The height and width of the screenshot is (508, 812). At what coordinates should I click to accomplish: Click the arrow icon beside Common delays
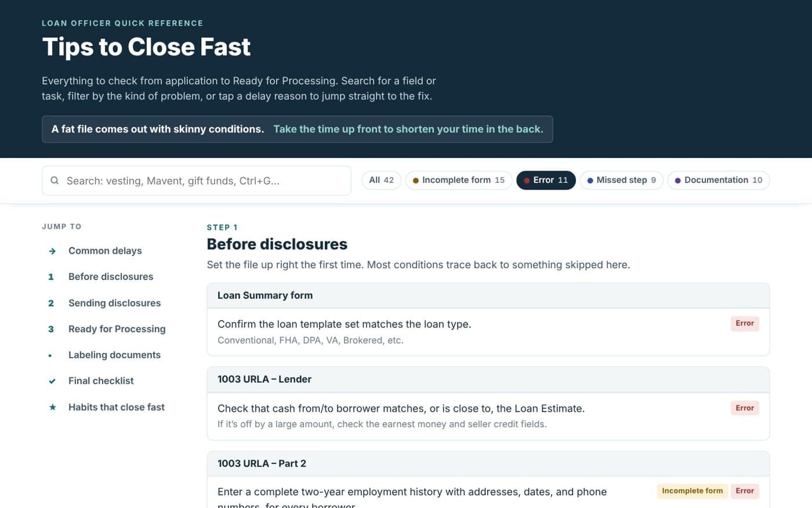click(x=52, y=251)
